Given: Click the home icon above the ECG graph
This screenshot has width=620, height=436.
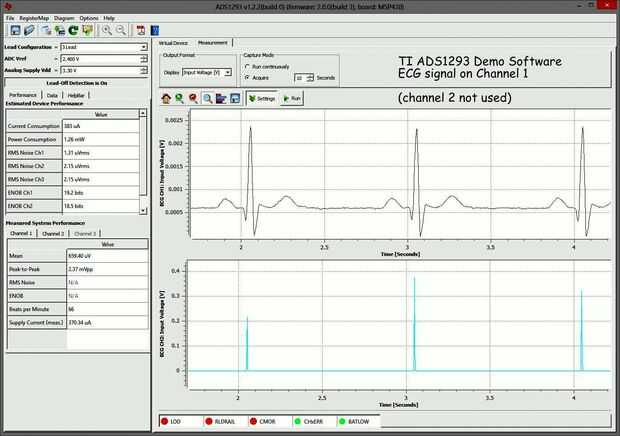Looking at the screenshot, I should point(166,98).
